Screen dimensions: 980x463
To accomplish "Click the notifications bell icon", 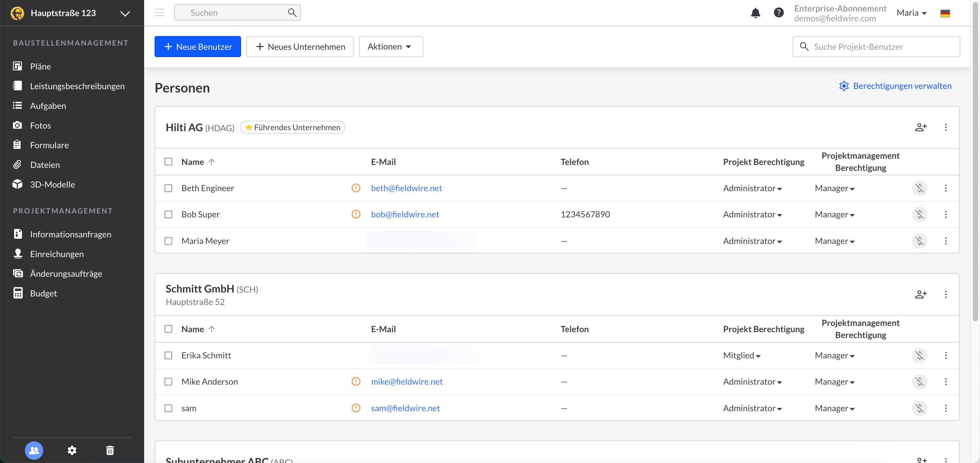I will point(755,13).
